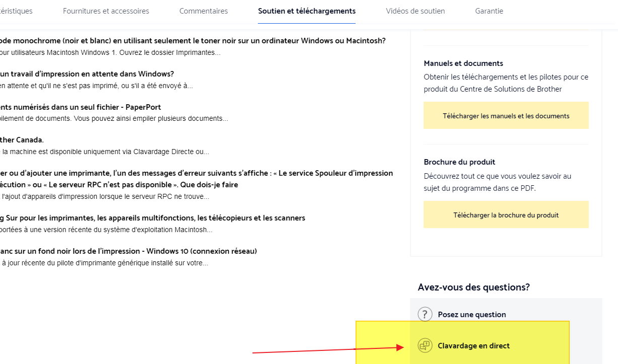Open FAQ about Spouleur d'impression error message

196,179
